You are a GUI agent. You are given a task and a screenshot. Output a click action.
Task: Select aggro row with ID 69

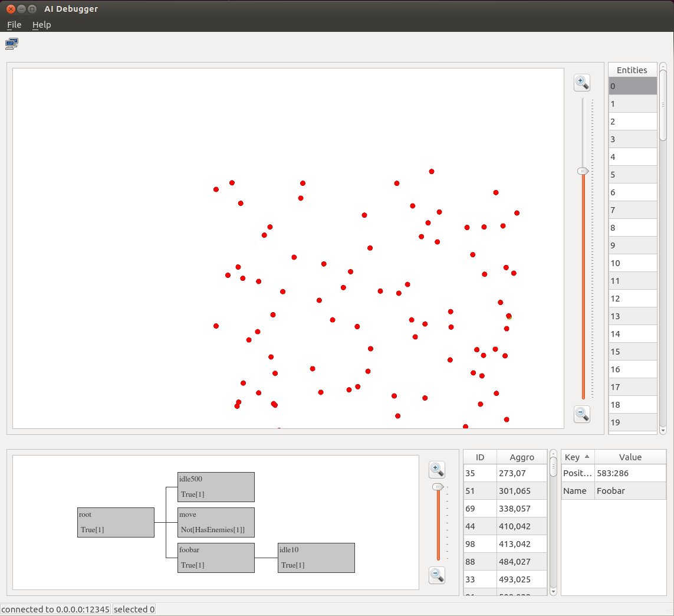(505, 509)
